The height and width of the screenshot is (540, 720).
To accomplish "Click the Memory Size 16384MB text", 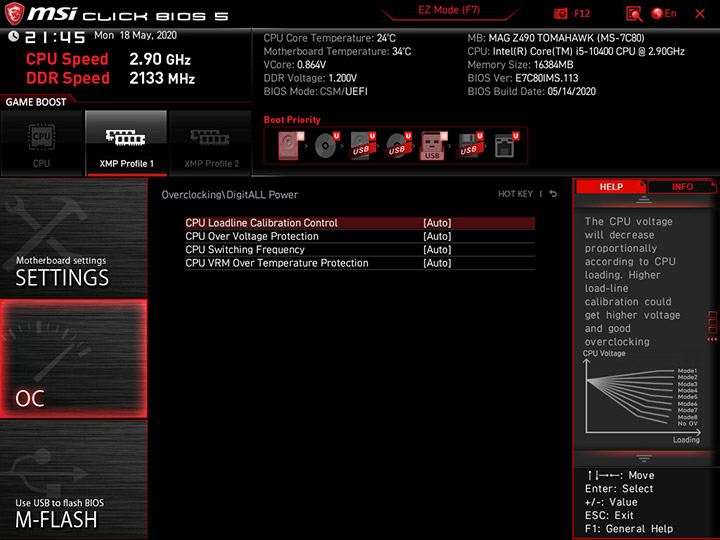I will coord(520,65).
